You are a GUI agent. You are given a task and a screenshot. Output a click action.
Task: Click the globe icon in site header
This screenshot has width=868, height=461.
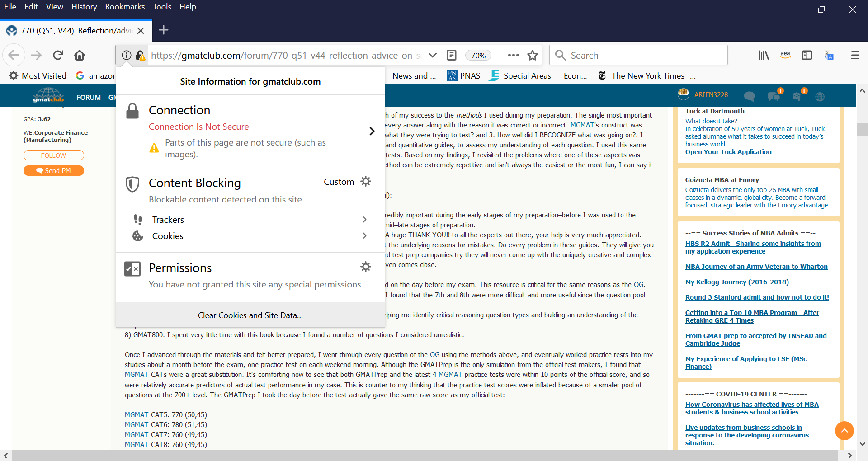[820, 96]
